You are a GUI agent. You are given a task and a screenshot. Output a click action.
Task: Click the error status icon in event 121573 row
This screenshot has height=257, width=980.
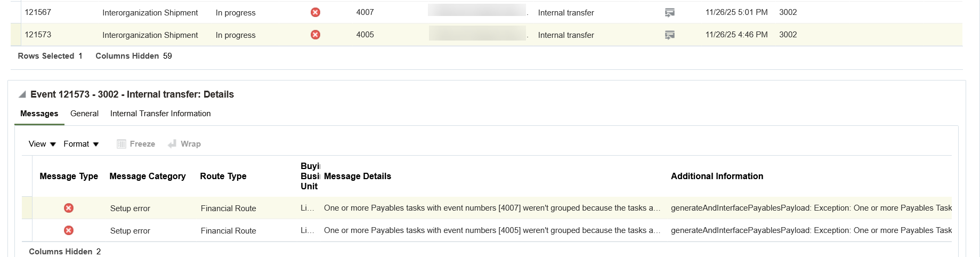click(x=315, y=35)
